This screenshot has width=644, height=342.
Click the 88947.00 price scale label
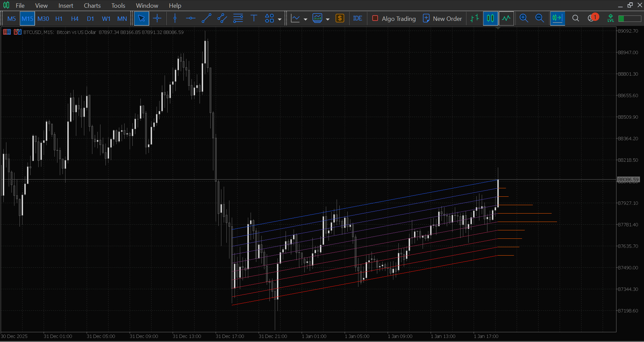tap(628, 52)
